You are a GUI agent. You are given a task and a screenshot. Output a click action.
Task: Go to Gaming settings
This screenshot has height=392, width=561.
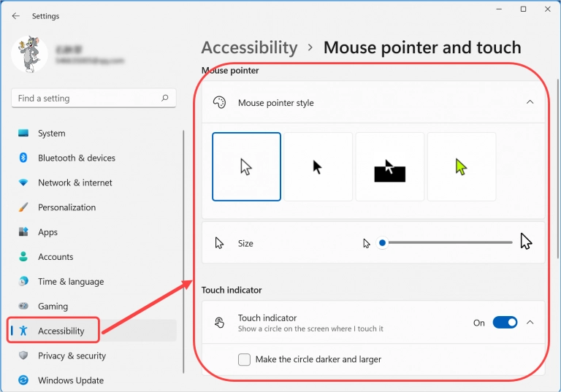93,306
